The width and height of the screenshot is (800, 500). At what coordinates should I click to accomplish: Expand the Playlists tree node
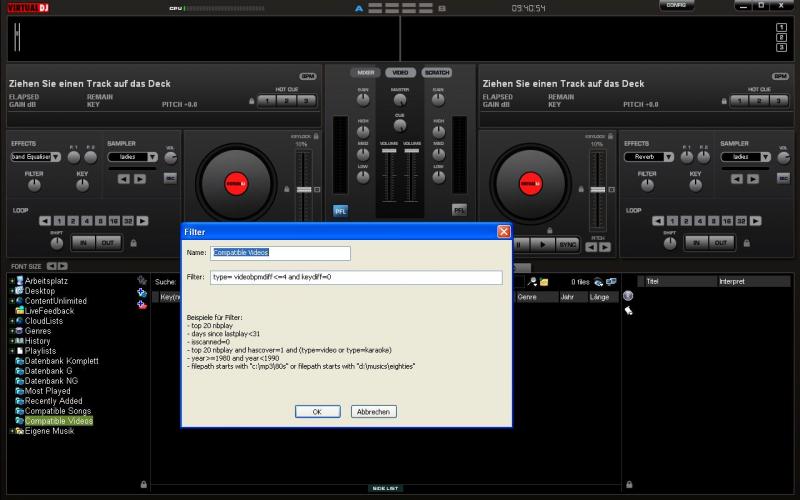click(x=12, y=351)
